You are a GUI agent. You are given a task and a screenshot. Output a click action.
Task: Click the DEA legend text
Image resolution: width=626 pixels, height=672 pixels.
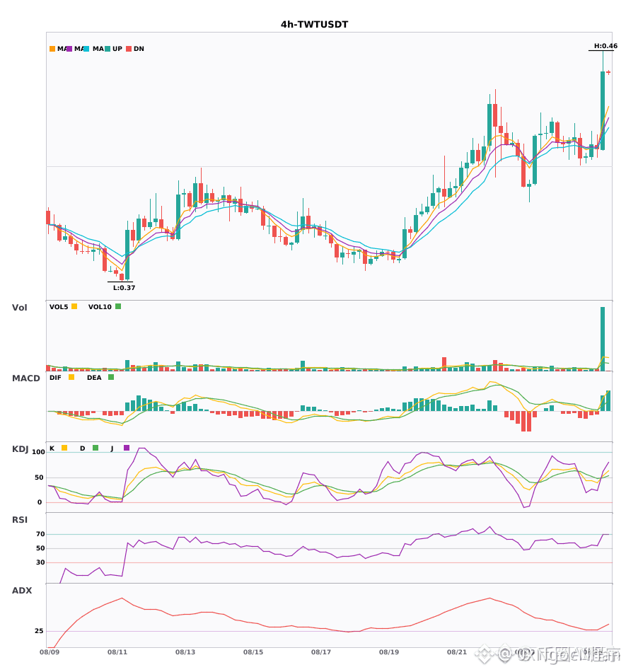pos(94,378)
